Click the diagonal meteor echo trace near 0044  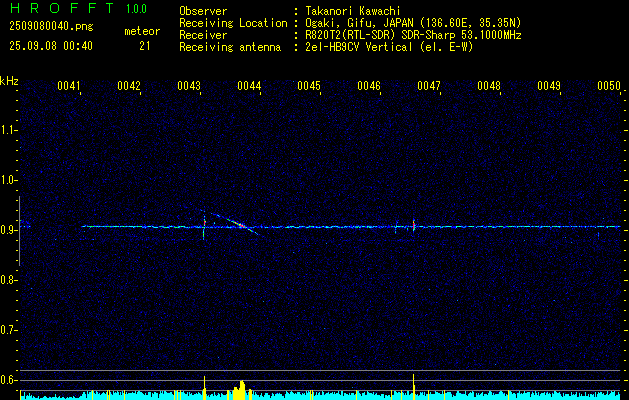pyautogui.click(x=235, y=223)
